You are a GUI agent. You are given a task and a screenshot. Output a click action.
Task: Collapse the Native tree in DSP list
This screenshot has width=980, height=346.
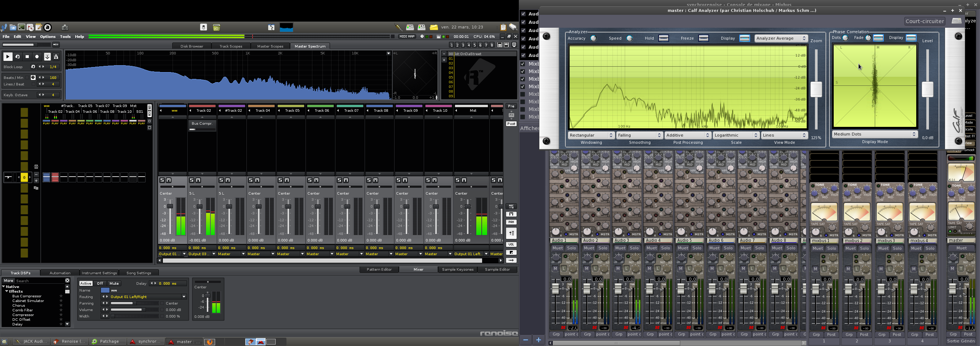click(x=4, y=287)
